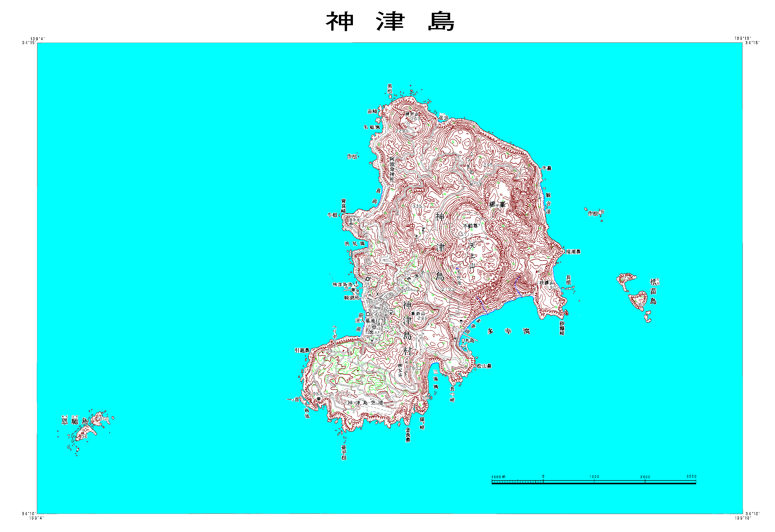Image resolution: width=775 pixels, height=532 pixels.
Task: Click the 多幸湾 bay label
Action: (x=508, y=331)
